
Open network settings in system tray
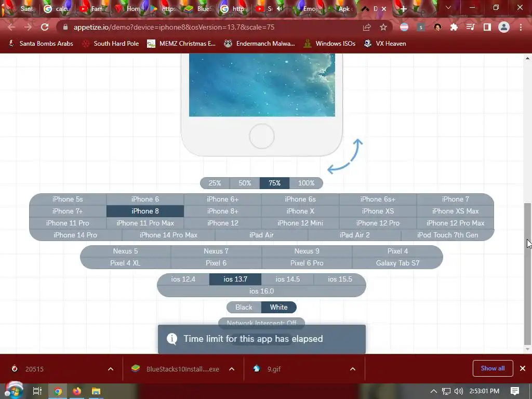(x=446, y=391)
